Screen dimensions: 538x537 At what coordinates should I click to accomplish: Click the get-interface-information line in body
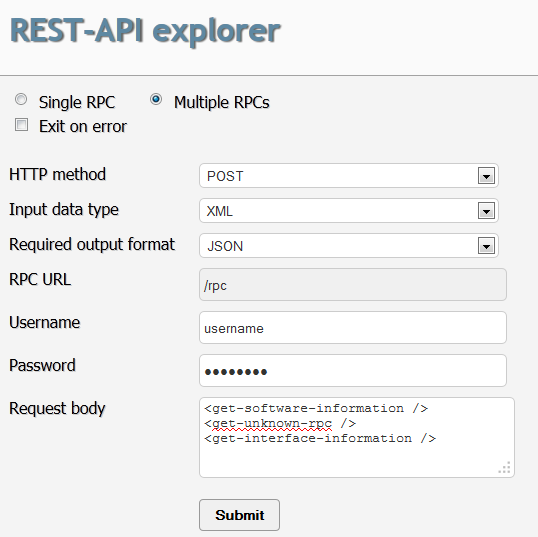tap(320, 439)
